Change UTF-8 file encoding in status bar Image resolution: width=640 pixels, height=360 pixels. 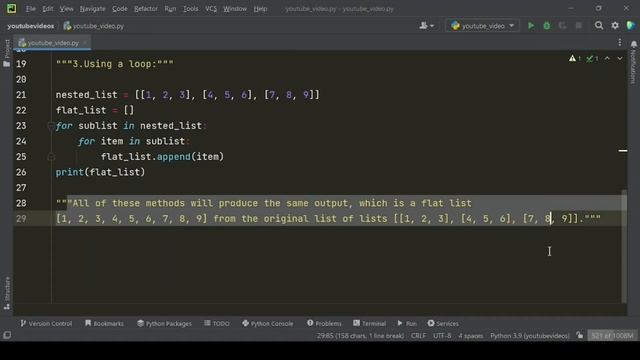point(442,336)
